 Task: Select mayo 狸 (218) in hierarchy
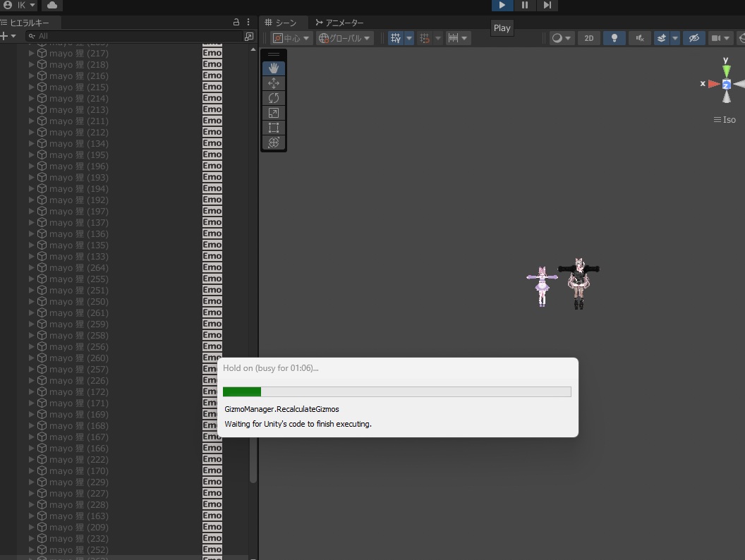[x=79, y=65]
